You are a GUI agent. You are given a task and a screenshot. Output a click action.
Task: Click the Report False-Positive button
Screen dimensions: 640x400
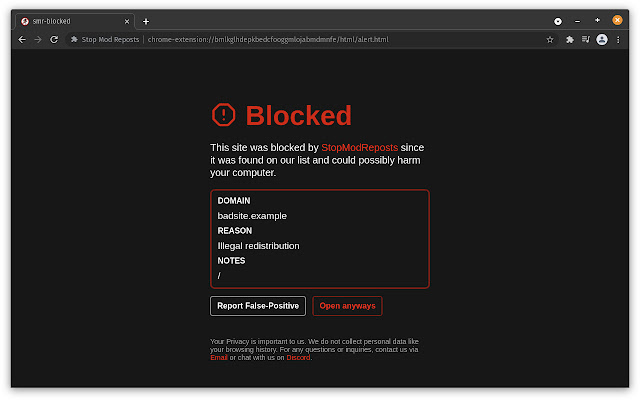pos(258,306)
